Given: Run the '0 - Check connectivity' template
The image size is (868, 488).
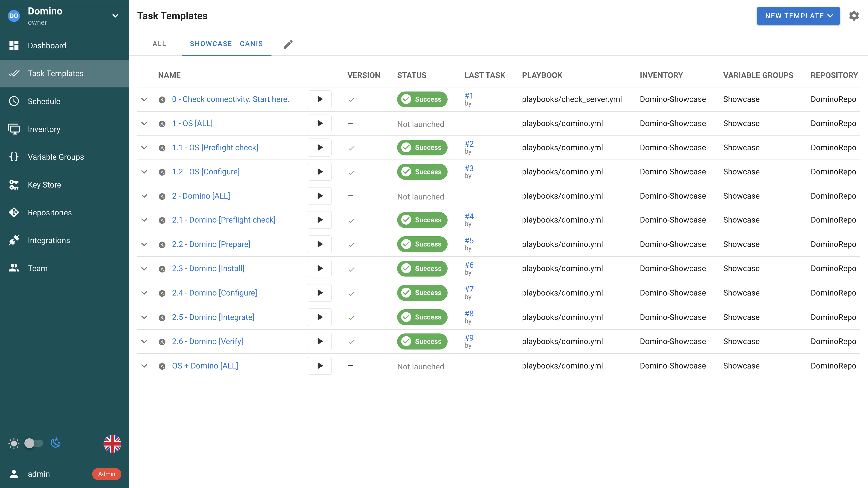Looking at the screenshot, I should coord(319,99).
